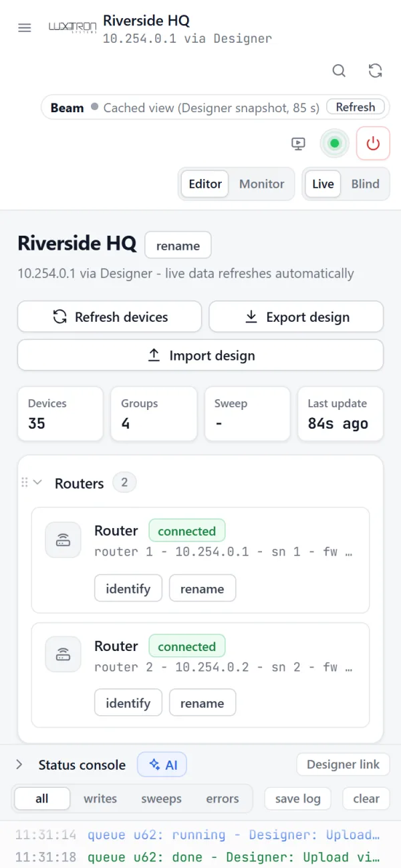
Task: Expand the Status console chevron
Action: [x=19, y=765]
